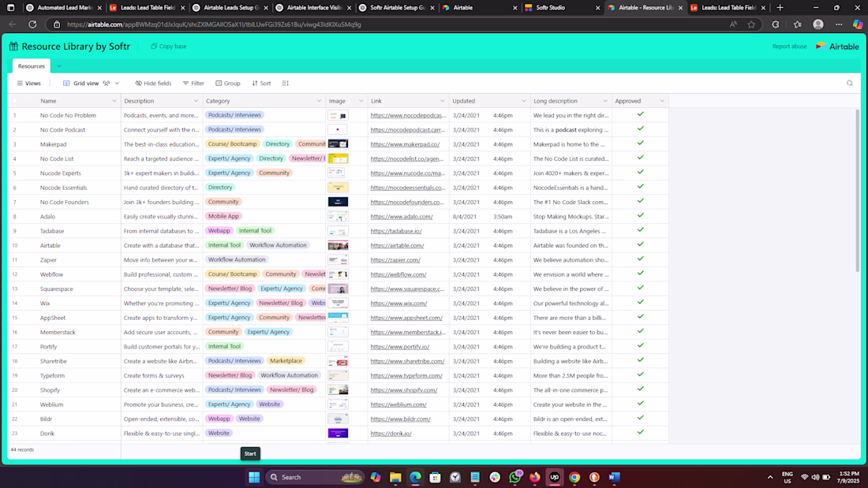Expand tables chevron next to Resources tab

(x=58, y=66)
